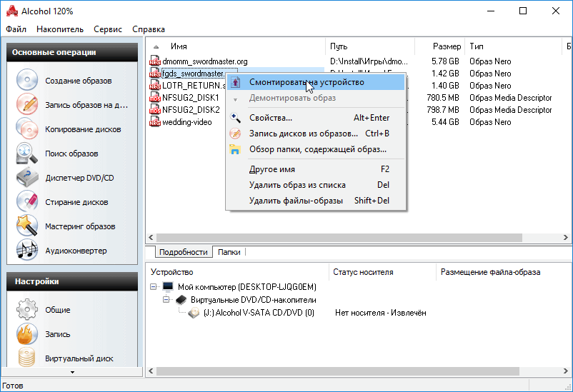This screenshot has width=573, height=392.
Task: Open the Сервис menu
Action: tap(108, 29)
